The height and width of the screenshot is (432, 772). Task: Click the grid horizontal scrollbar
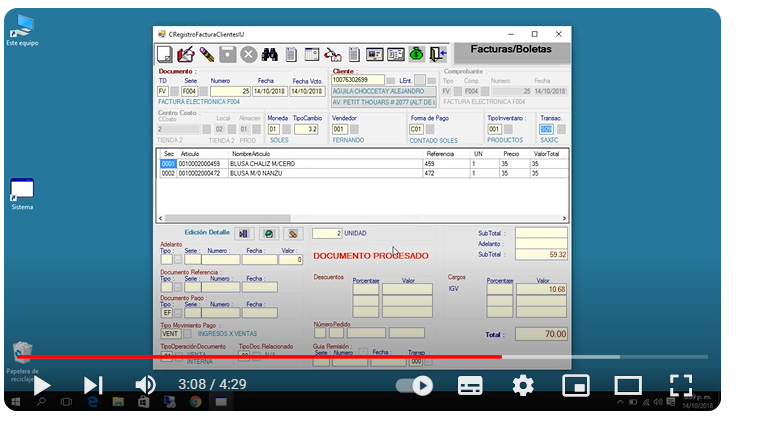coord(228,218)
